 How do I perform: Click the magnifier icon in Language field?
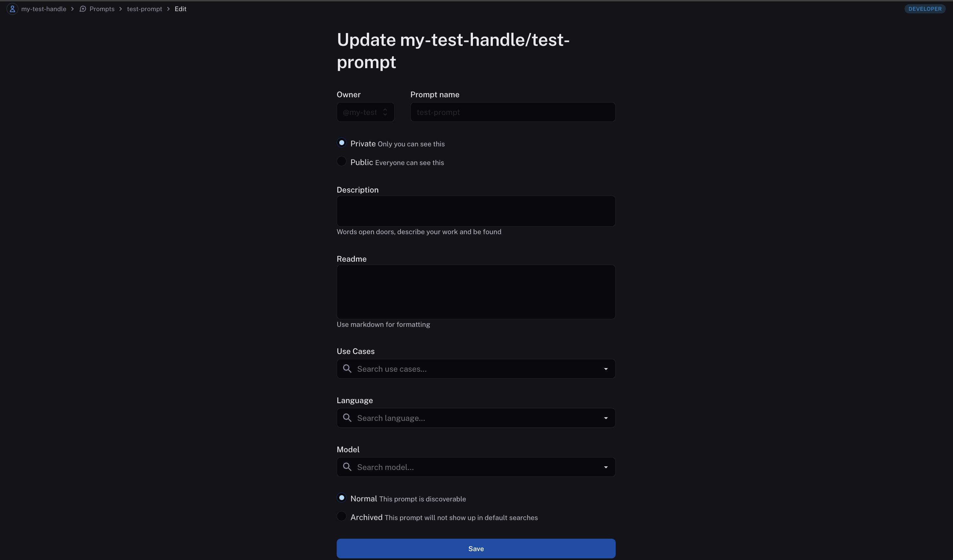[x=347, y=418]
